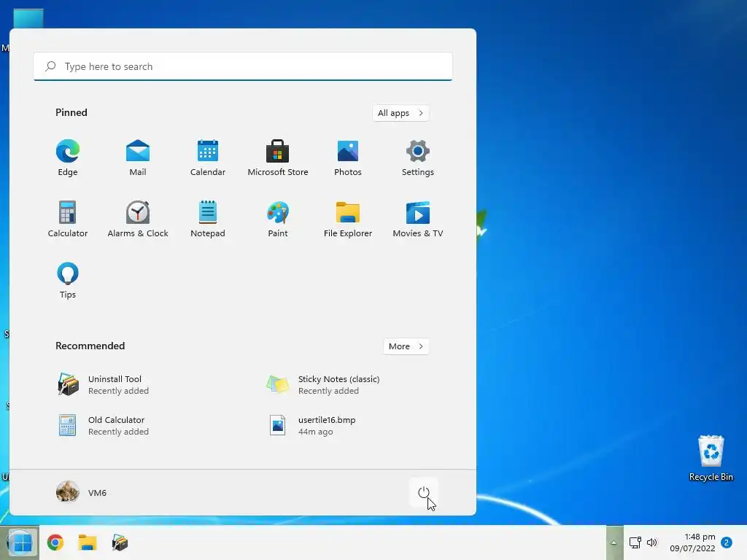Viewport: 747px width, 560px height.
Task: Open network status tray icon
Action: (635, 542)
